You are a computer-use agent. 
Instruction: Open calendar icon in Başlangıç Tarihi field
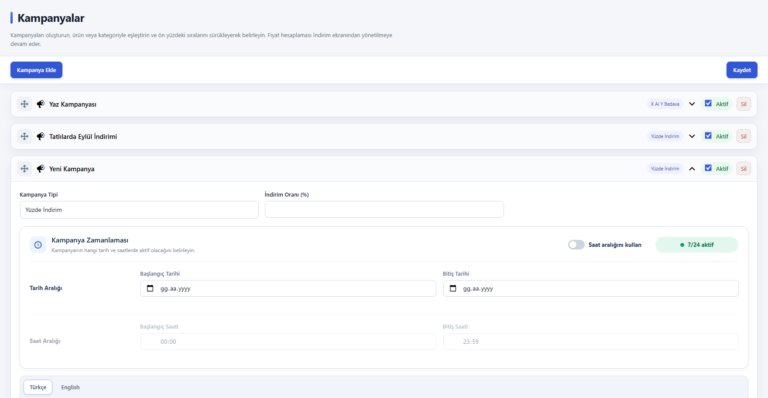[150, 288]
